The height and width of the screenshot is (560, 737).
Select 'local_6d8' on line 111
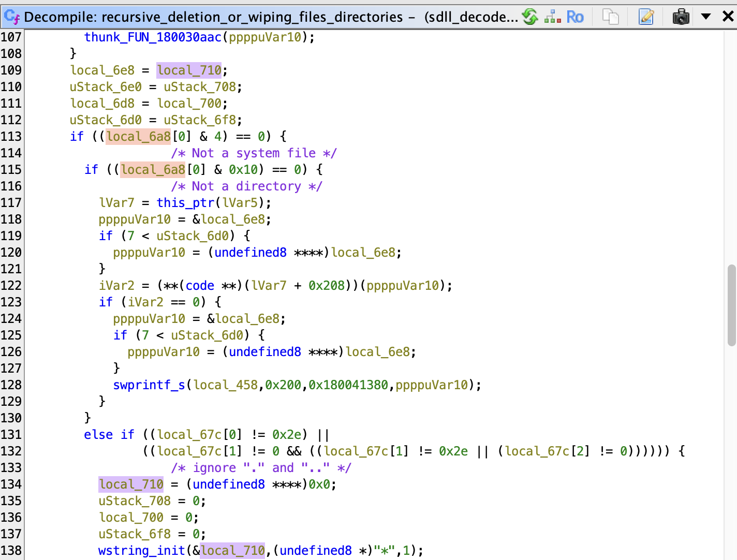tap(102, 104)
